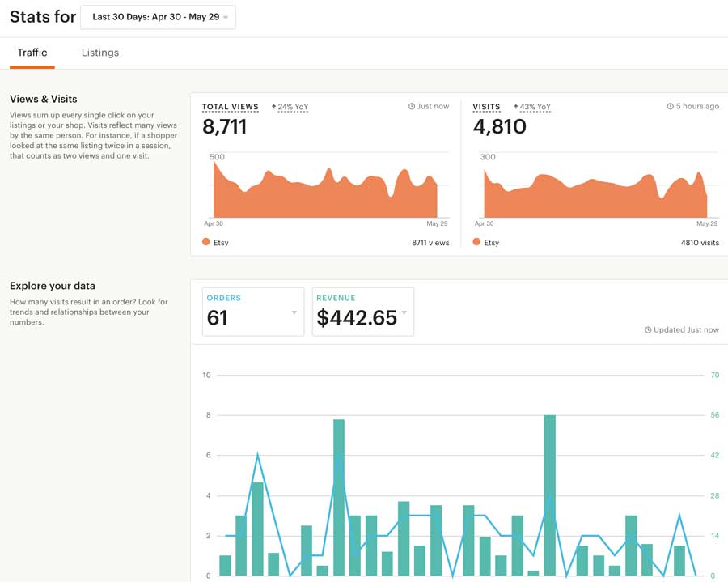The height and width of the screenshot is (582, 728).
Task: Expand the Orders metric dropdown arrow
Action: (294, 312)
